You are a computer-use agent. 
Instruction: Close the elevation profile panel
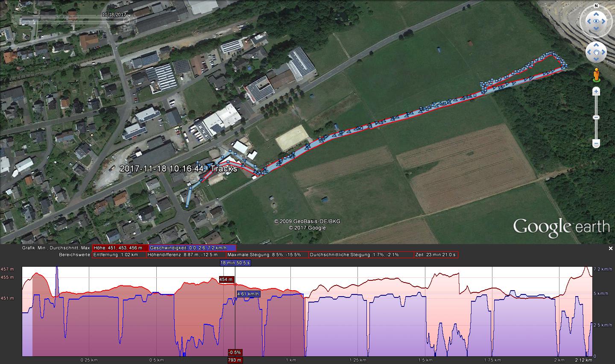click(611, 248)
